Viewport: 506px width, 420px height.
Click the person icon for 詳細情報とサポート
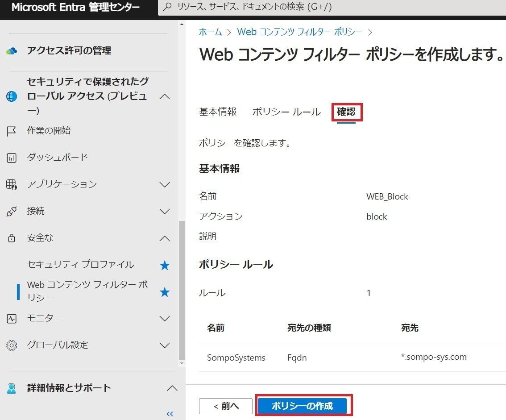point(11,388)
